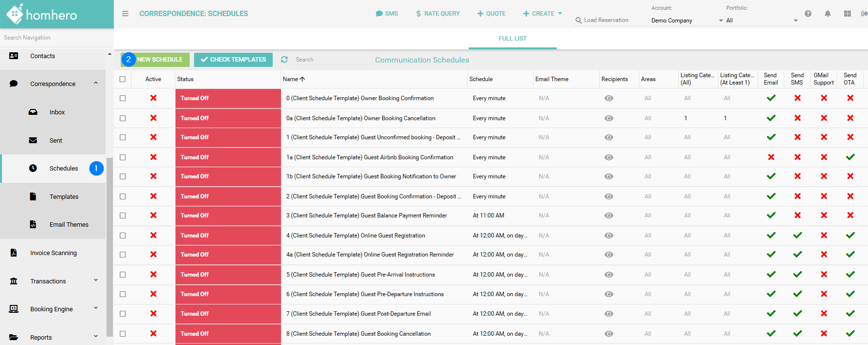Click the apps grid icon
The image size is (868, 345).
point(847,14)
